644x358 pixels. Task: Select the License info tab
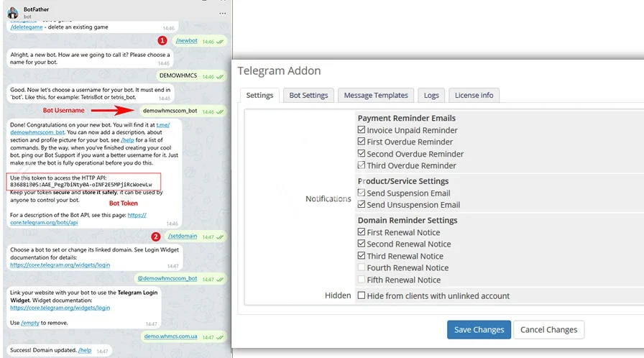click(474, 95)
